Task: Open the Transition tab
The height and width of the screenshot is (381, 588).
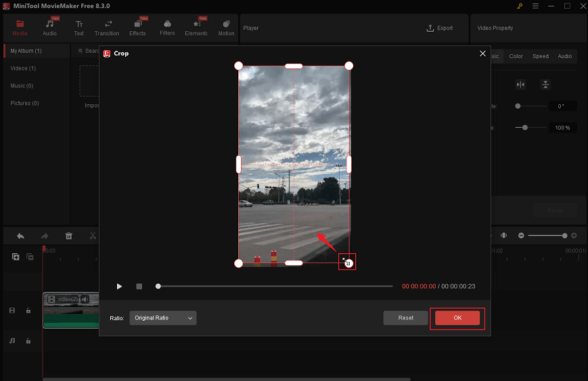Action: pyautogui.click(x=107, y=28)
